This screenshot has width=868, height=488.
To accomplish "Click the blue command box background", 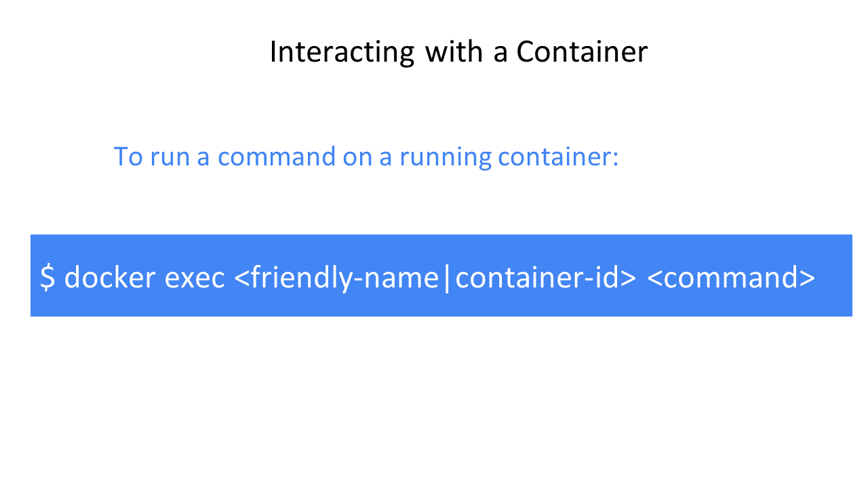I will pos(441,275).
